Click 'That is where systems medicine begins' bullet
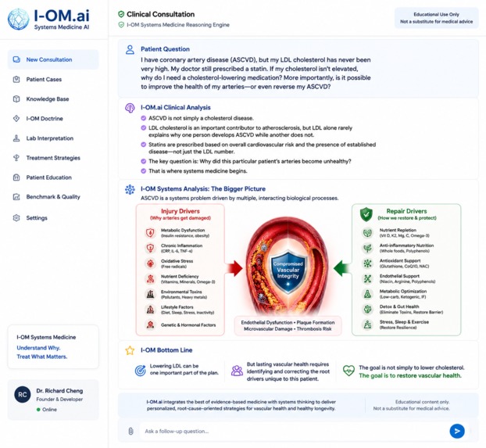Screen dimensions: 486x448 [194, 171]
